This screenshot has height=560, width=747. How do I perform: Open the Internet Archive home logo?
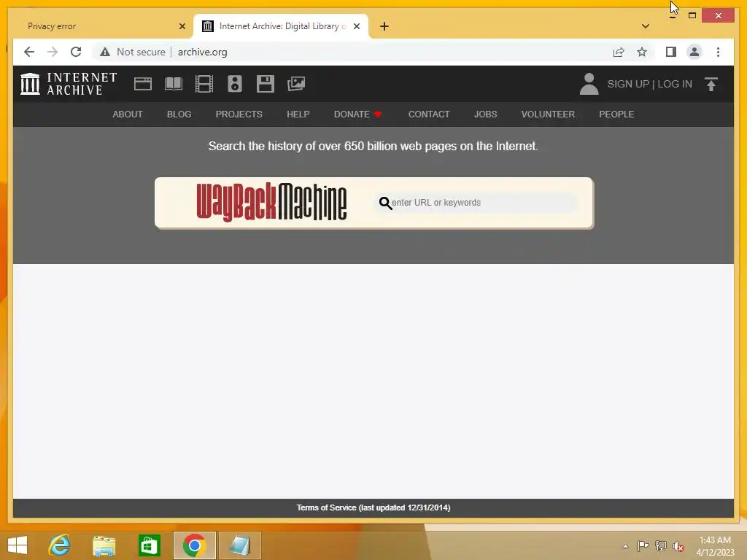[68, 84]
